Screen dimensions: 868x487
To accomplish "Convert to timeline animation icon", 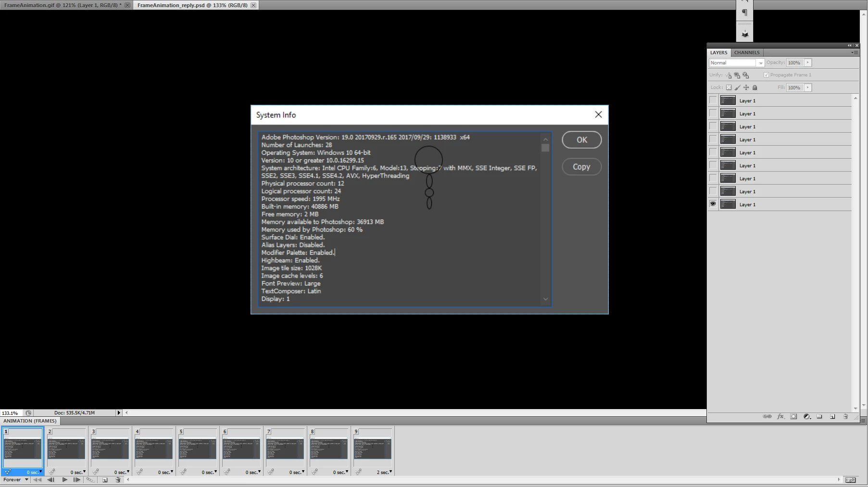I will click(x=850, y=480).
